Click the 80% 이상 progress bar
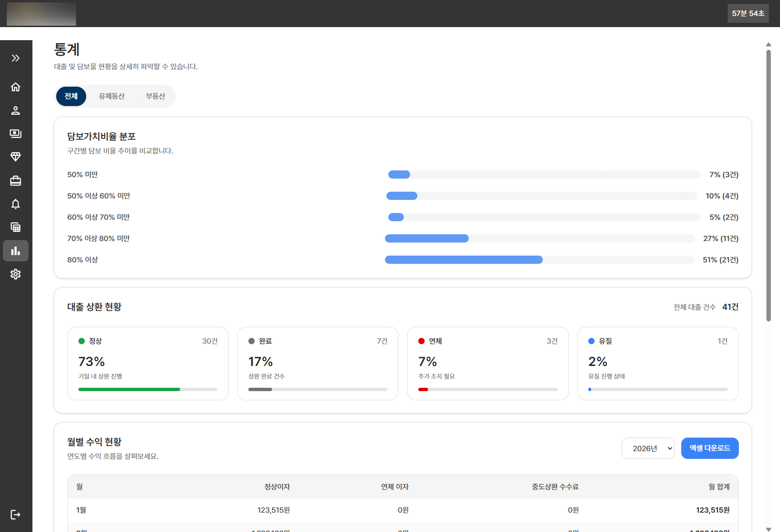The width and height of the screenshot is (780, 532). 539,260
